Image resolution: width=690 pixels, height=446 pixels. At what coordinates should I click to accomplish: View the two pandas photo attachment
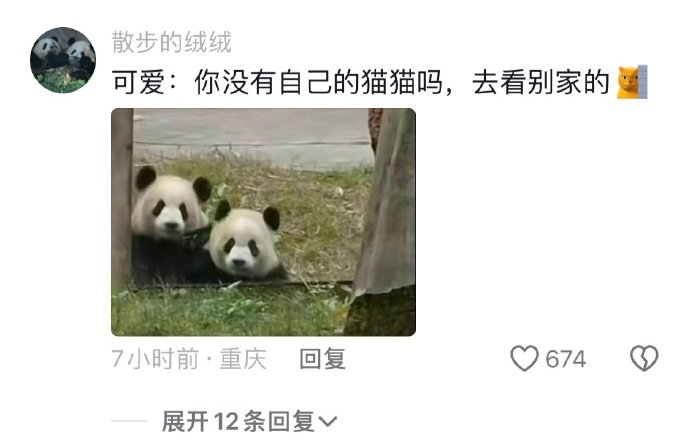(x=263, y=222)
